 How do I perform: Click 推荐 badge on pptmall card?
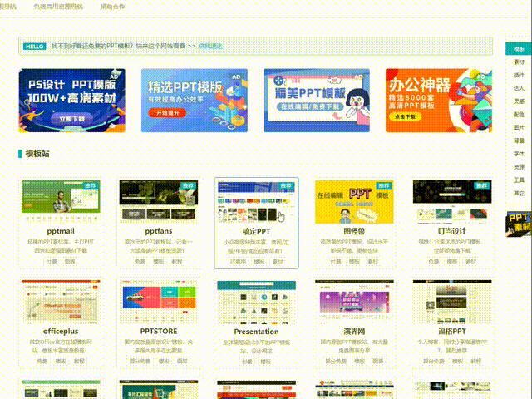91,185
